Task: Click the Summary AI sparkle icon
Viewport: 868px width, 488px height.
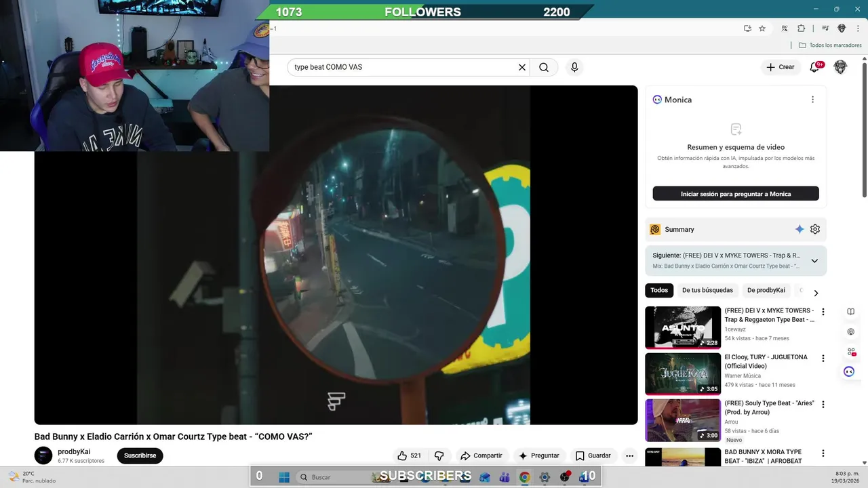Action: [x=800, y=229]
